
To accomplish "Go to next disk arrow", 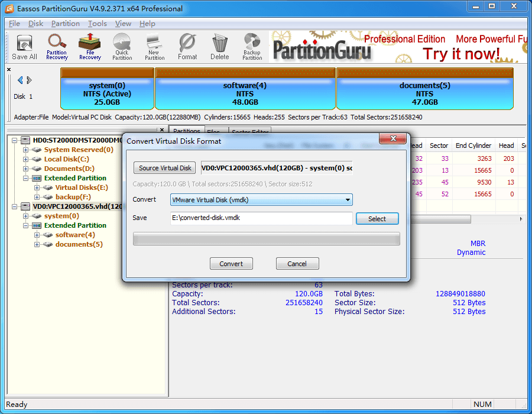I will tap(29, 80).
